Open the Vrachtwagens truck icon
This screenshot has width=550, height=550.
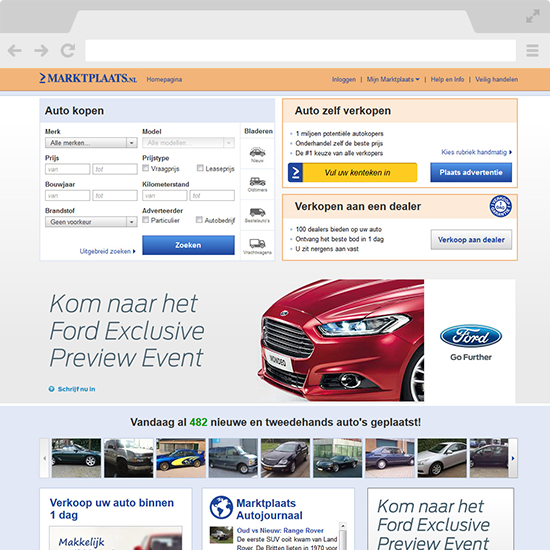(257, 246)
